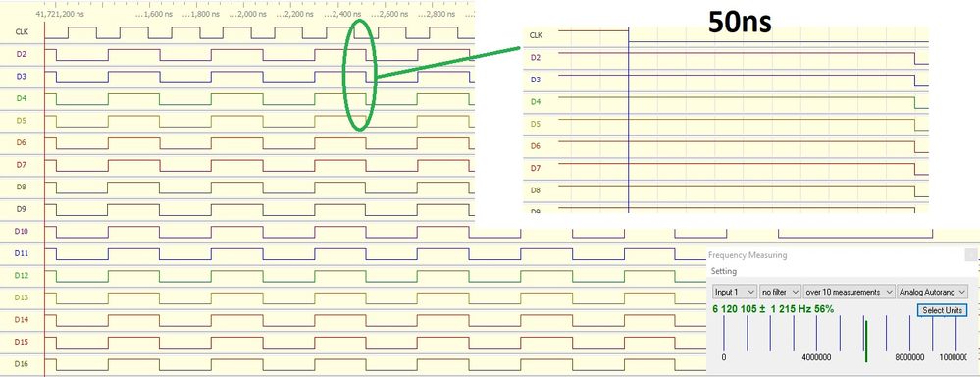Close the Frequency Measuring panel
The image size is (980, 377).
tap(970, 255)
